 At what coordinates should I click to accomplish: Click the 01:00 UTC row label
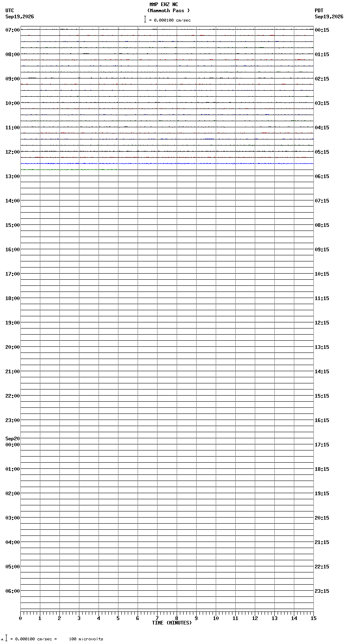pos(13,469)
